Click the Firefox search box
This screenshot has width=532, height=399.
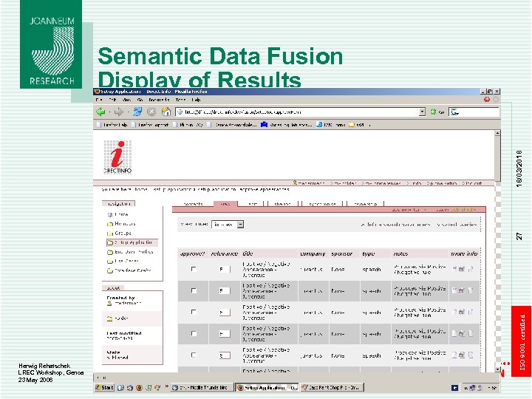coord(474,112)
